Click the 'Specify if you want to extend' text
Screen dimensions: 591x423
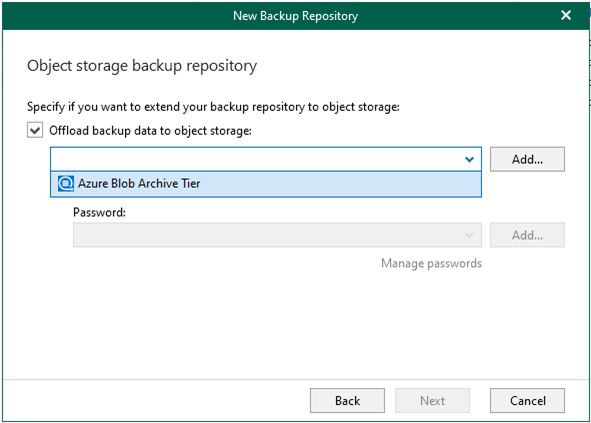click(x=213, y=107)
